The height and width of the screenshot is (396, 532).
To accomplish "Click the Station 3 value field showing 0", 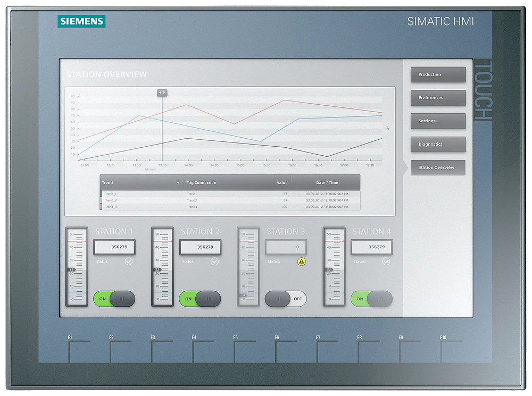I will [x=286, y=247].
